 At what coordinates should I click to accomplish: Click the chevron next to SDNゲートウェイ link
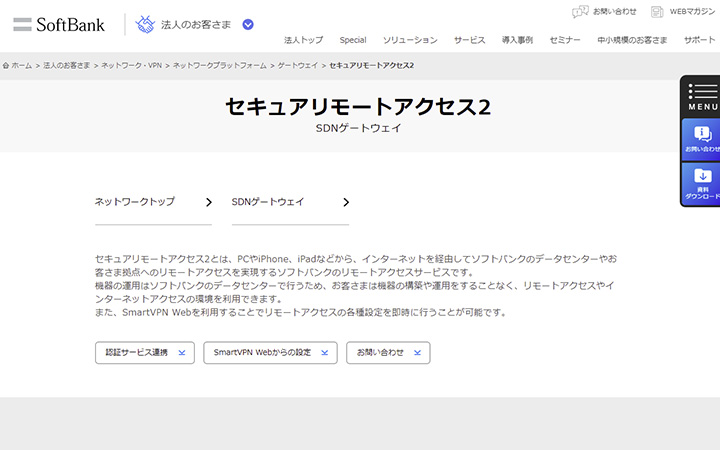(x=346, y=202)
